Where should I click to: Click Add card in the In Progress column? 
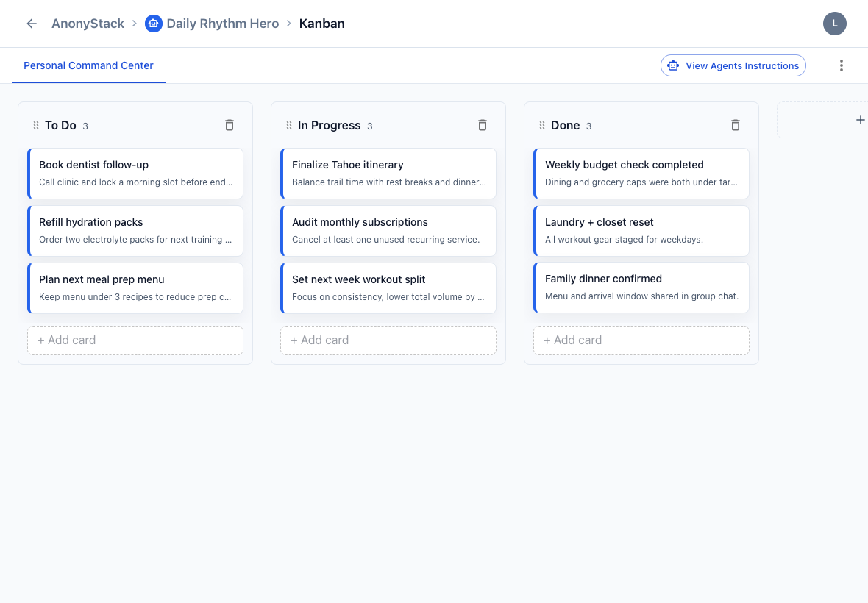click(388, 340)
